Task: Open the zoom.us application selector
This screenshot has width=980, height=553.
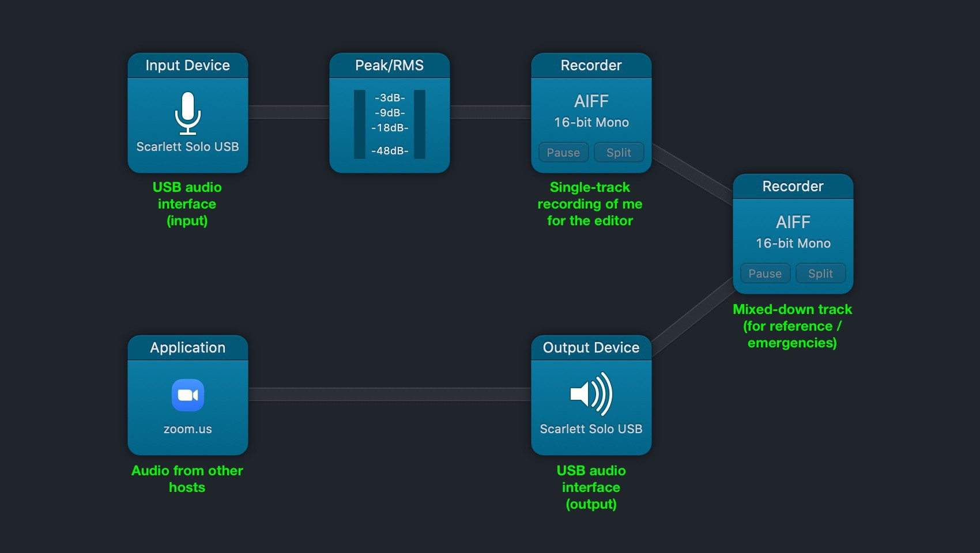Action: pos(187,429)
